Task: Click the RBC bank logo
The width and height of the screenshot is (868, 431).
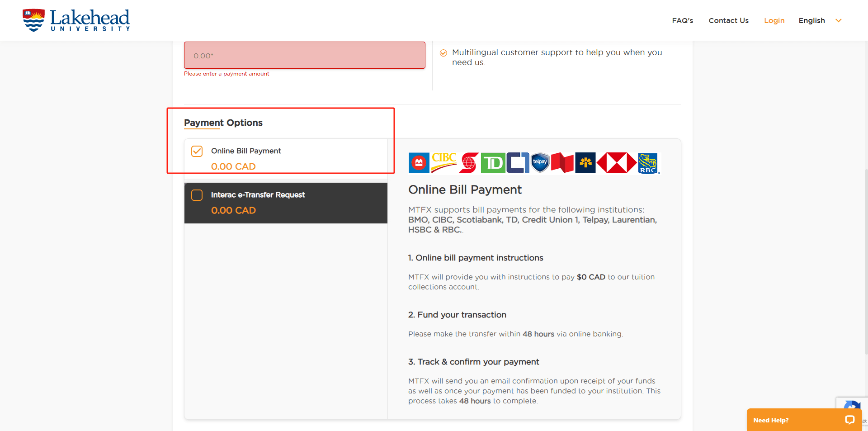Action: (649, 163)
